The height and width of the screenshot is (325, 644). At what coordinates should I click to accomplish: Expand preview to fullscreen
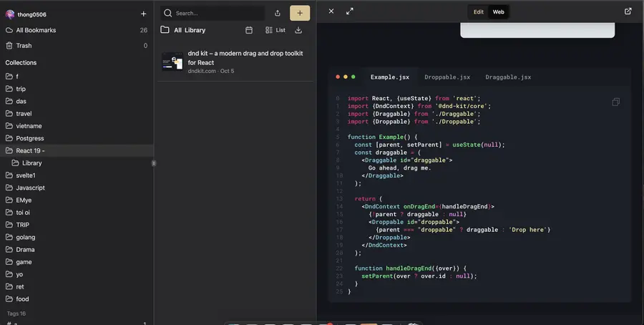pos(349,11)
